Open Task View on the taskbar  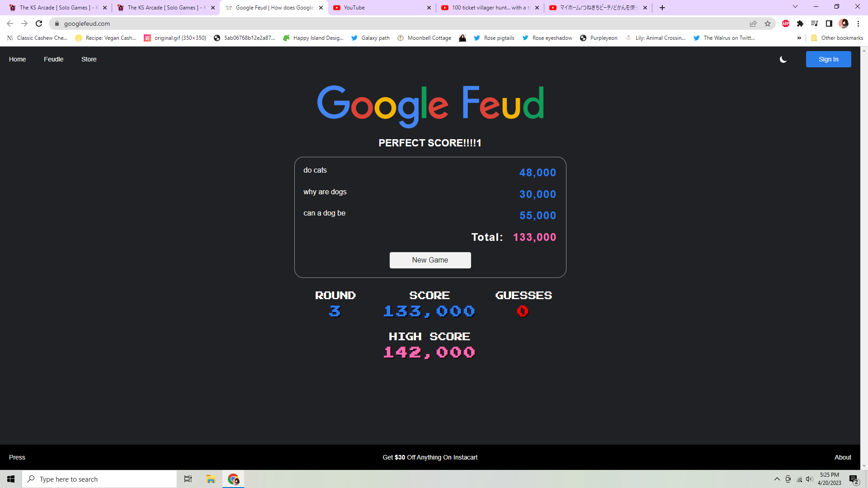188,479
